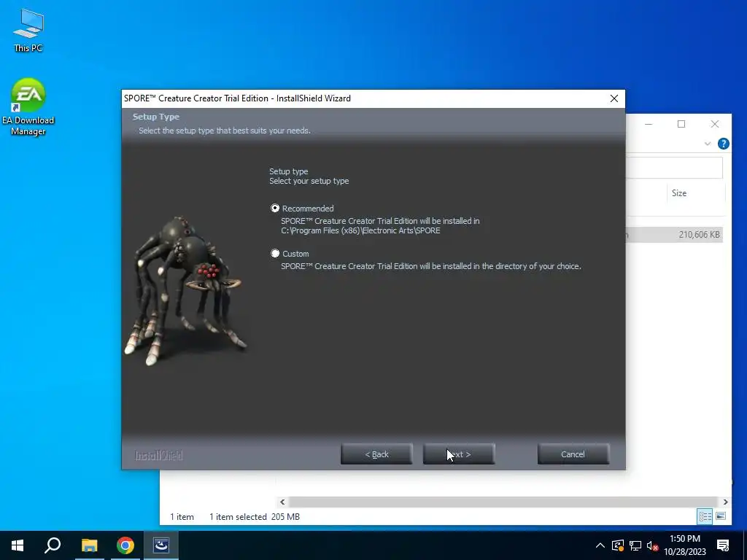
Task: Open the notification center
Action: click(x=723, y=545)
